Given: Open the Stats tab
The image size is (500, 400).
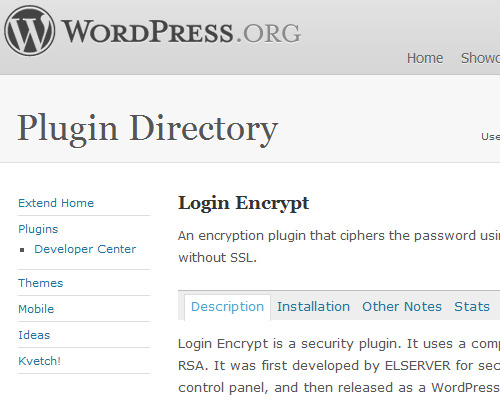Looking at the screenshot, I should (472, 307).
